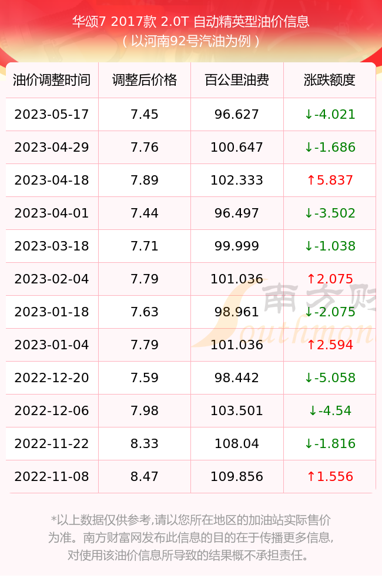Click the date 2023-03-18 cell
This screenshot has height=588, width=382.
[52, 246]
